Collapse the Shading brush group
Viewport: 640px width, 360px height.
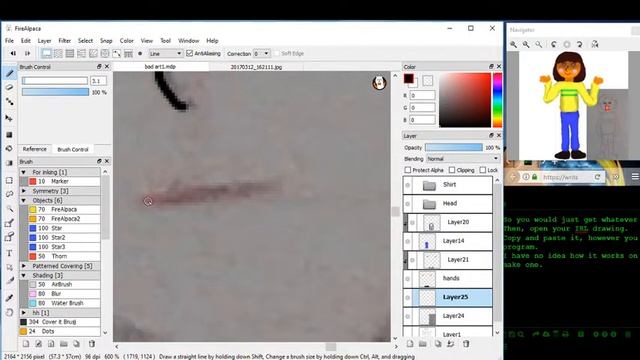pos(24,276)
